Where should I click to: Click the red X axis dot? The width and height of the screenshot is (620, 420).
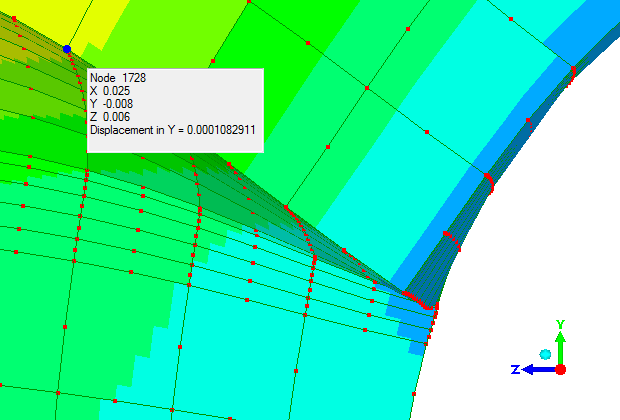[x=561, y=369]
